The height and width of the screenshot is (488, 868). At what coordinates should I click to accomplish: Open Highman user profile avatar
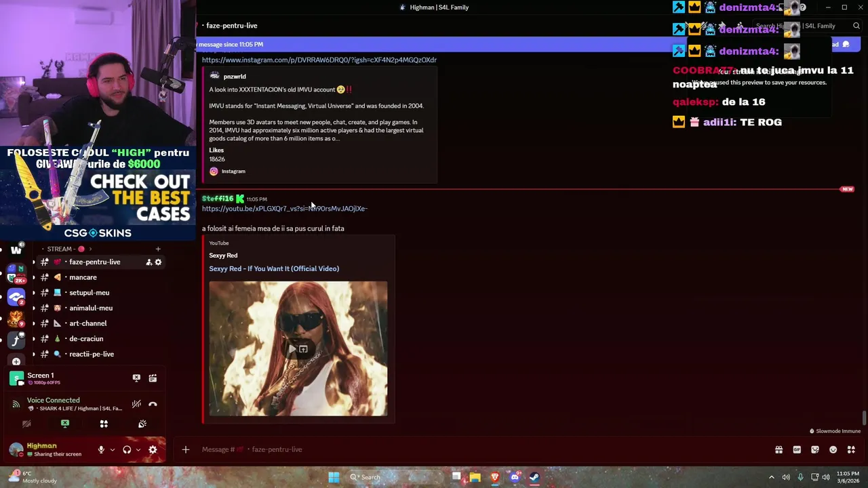pyautogui.click(x=16, y=449)
